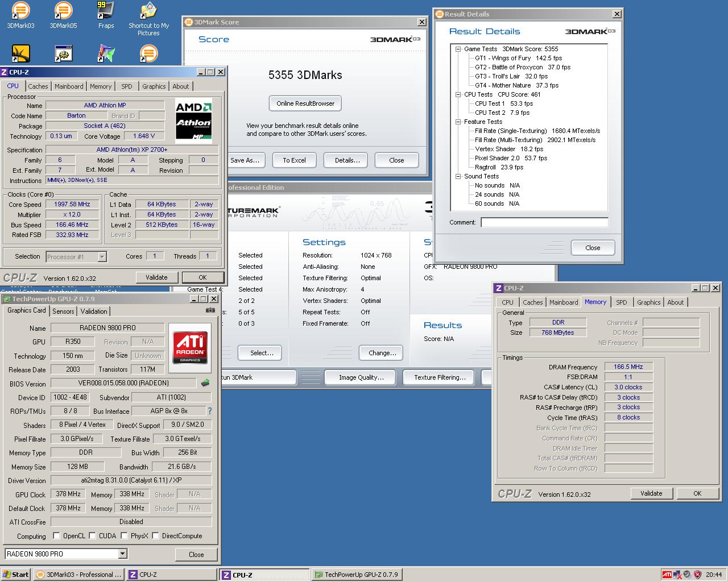The image size is (728, 582).
Task: Click the taskbar clock showing 20:44
Action: pyautogui.click(x=714, y=575)
